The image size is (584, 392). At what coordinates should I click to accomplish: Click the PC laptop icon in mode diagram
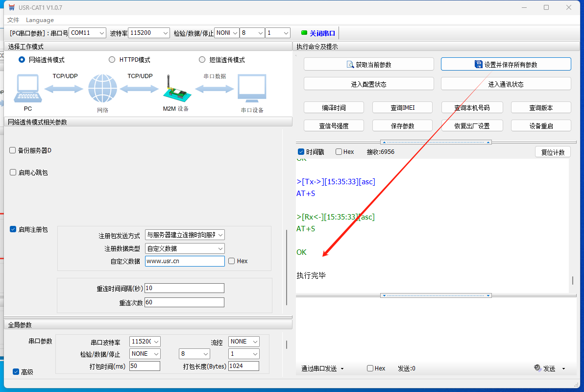[x=28, y=88]
